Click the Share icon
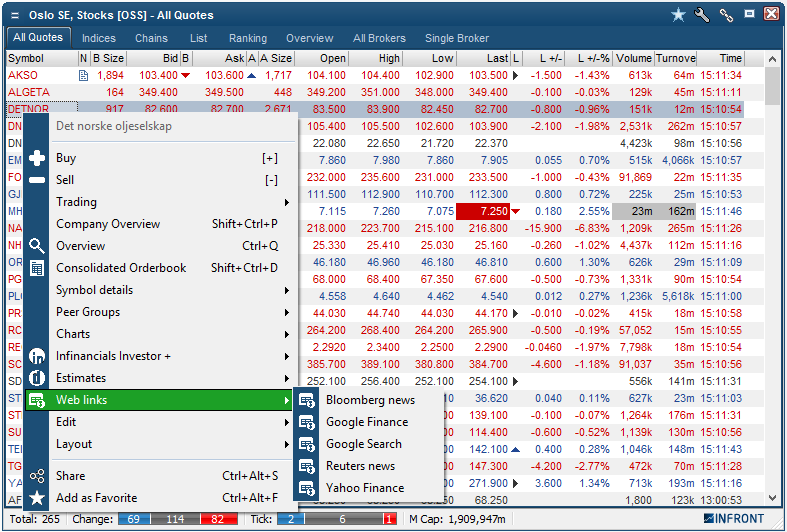 click(37, 476)
